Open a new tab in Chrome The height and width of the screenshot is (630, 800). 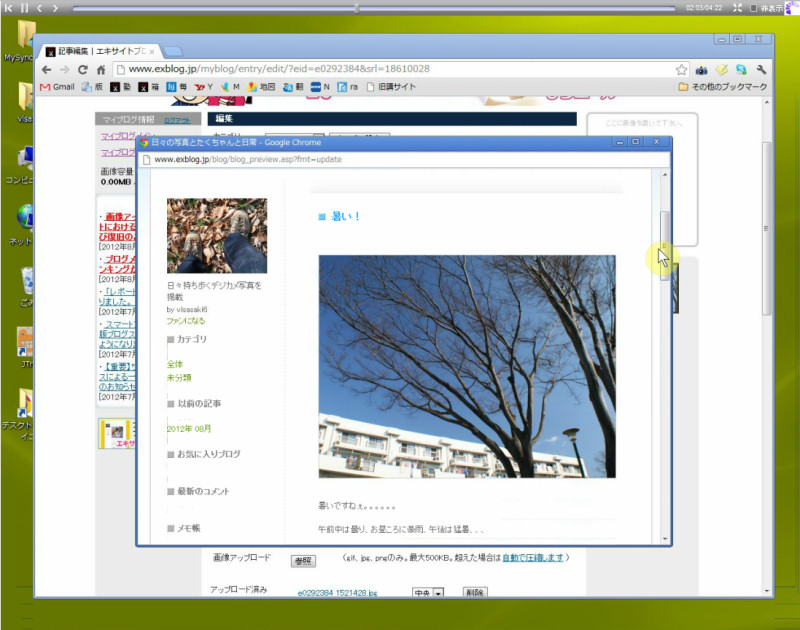pos(173,51)
